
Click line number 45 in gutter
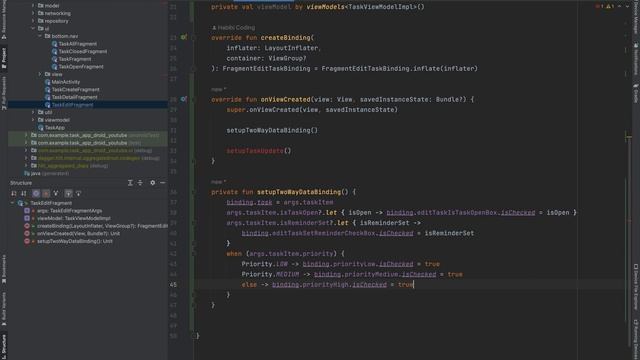coord(173,284)
